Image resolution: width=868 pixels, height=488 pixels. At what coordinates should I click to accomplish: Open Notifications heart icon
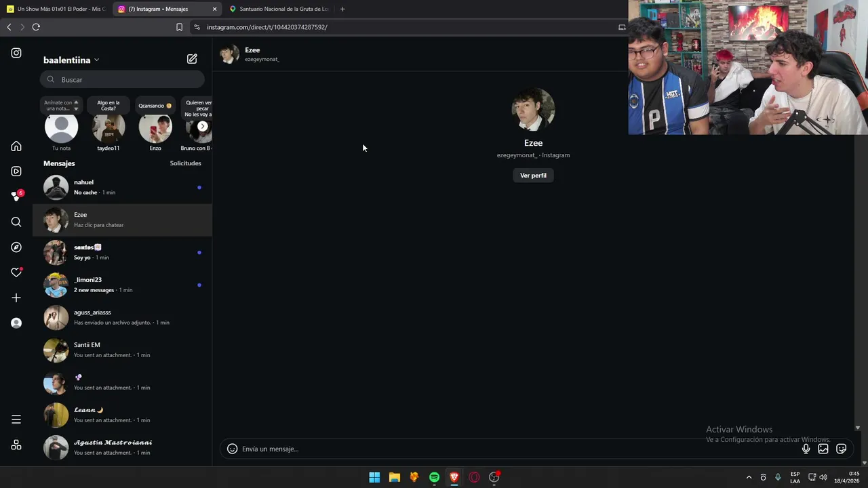(x=16, y=272)
